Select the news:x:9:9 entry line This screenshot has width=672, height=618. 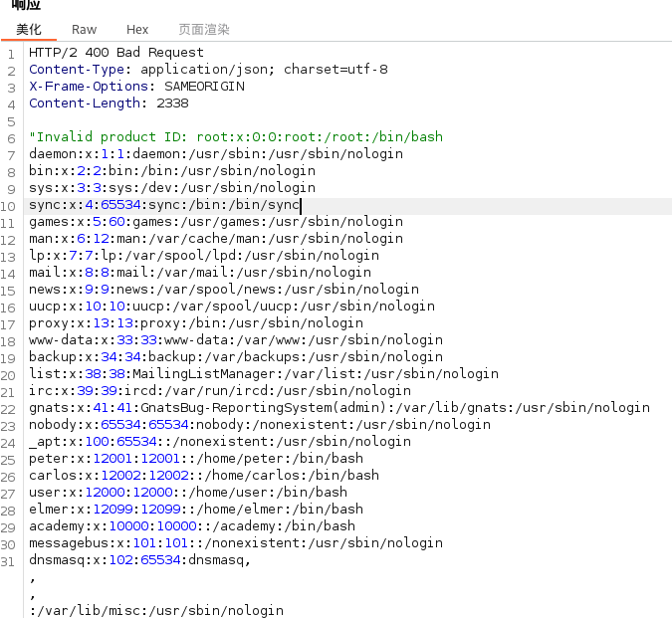pyautogui.click(x=224, y=289)
